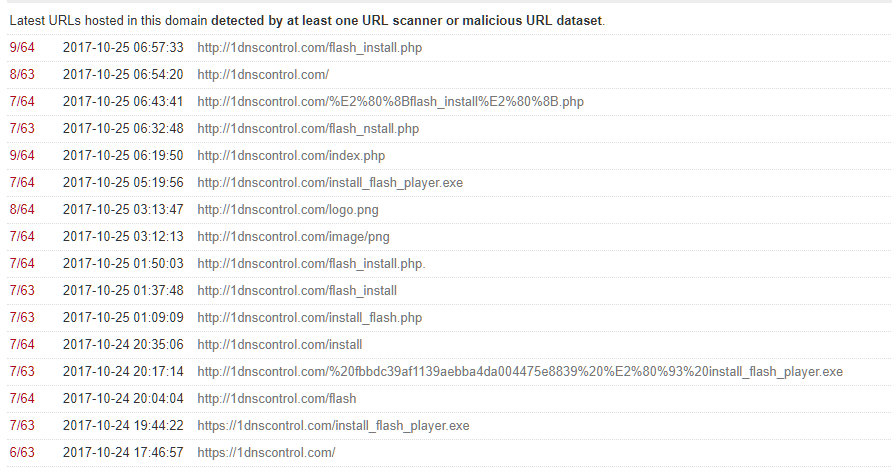Click the root URL http://1dnscontrol.com/
The image size is (892, 470).
click(263, 74)
